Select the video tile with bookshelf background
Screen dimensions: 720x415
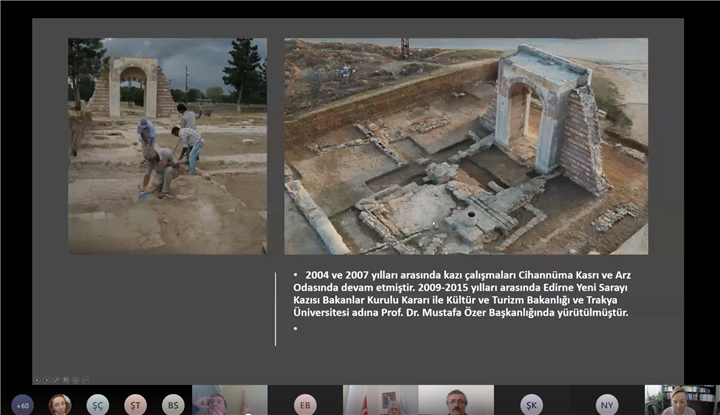[x=682, y=400]
